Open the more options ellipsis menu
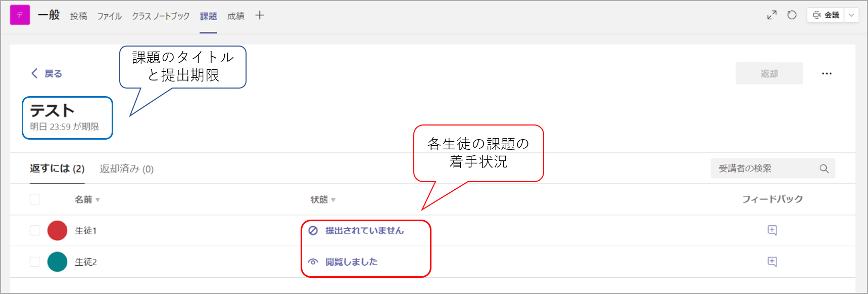 [x=827, y=74]
